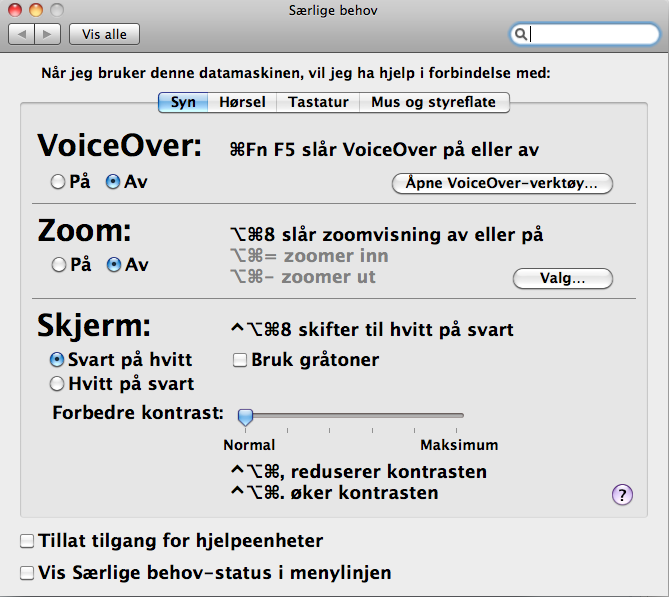Click the 'øker kontrasten' shortcut text
Screen dimensions: 669x597
[x=364, y=493]
